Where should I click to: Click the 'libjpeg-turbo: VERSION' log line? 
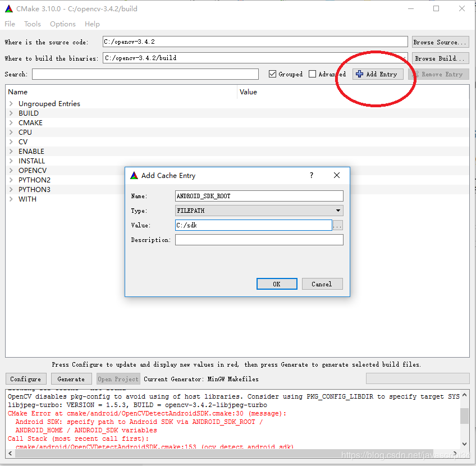(x=138, y=405)
